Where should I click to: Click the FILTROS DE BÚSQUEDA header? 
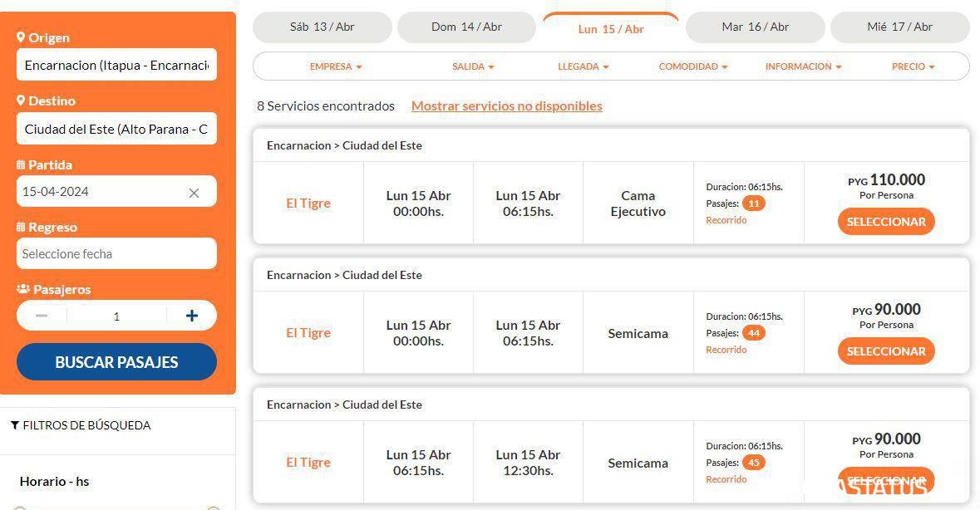coord(81,426)
